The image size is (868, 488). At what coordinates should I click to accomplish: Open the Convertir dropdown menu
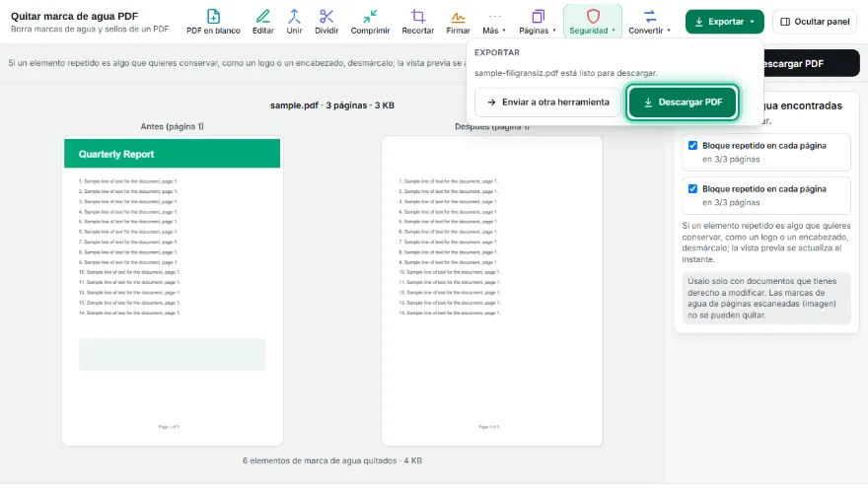(649, 22)
